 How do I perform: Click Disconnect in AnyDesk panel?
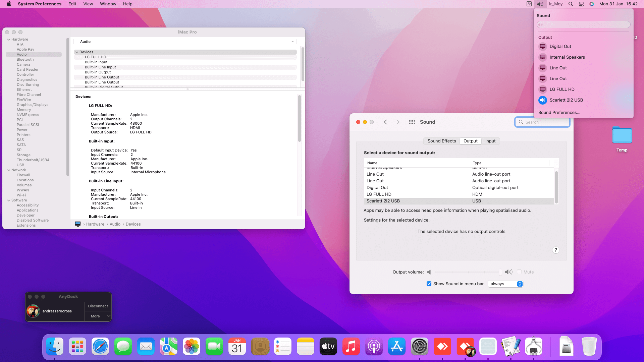[x=98, y=306]
